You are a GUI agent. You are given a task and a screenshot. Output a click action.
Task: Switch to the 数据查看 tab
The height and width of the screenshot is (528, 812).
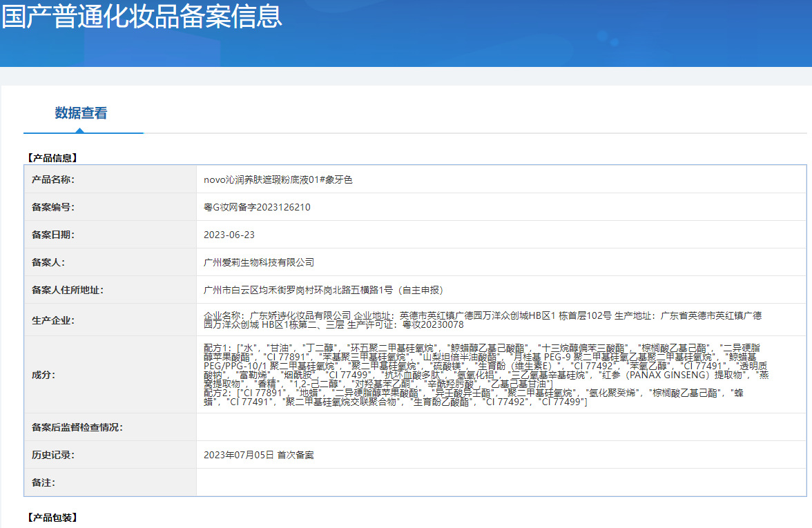point(81,113)
